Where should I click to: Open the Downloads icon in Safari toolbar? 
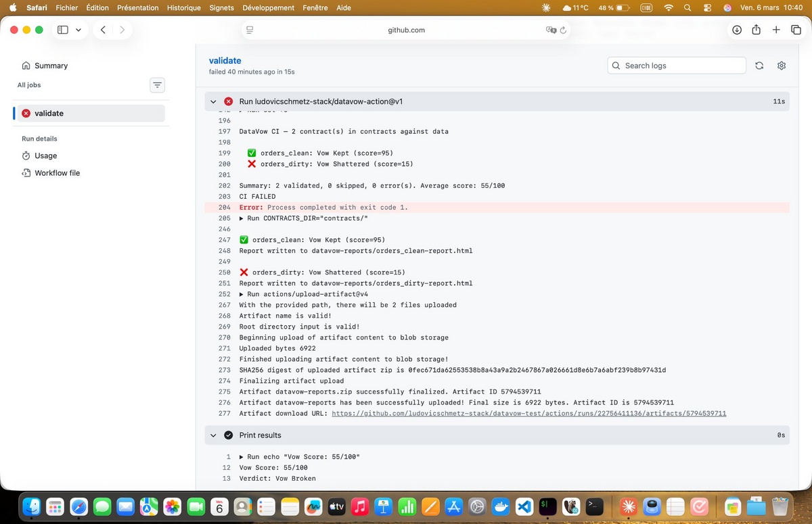click(737, 30)
